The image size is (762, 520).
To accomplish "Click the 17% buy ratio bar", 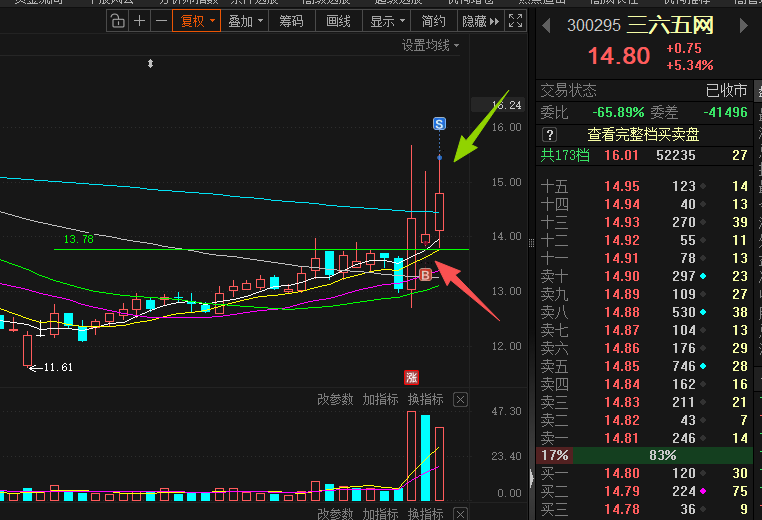I will pos(554,455).
